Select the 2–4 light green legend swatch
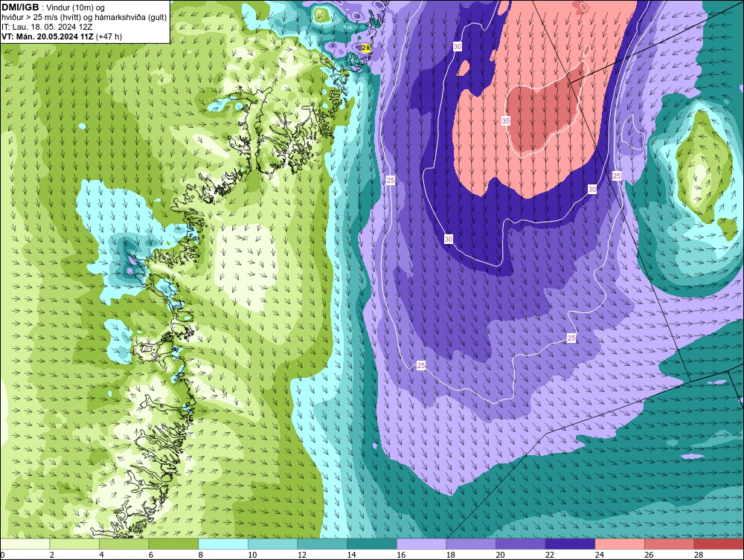 pyautogui.click(x=74, y=544)
